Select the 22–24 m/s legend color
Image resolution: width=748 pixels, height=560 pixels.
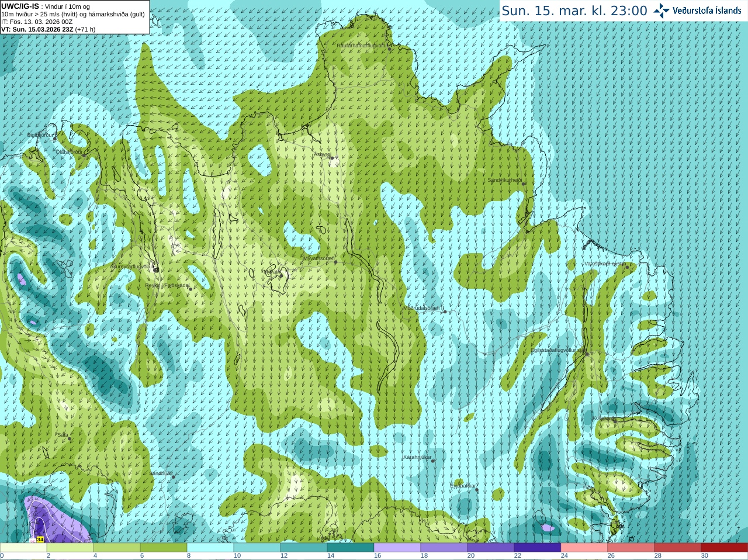point(538,548)
